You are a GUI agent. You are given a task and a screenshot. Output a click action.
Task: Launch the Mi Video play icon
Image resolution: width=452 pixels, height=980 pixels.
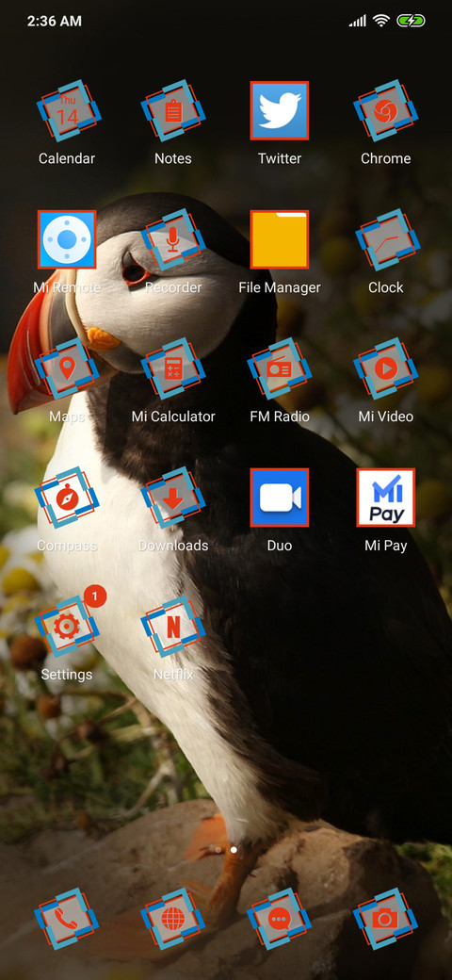[386, 368]
